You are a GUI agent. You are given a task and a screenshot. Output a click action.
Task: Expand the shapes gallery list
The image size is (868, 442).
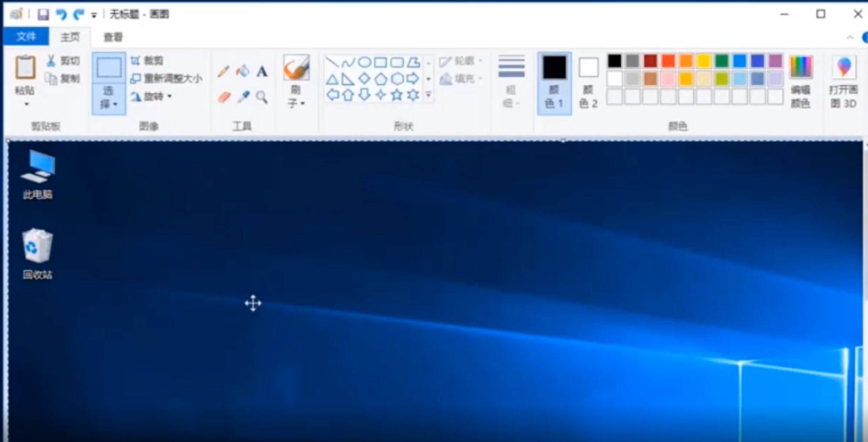[x=428, y=95]
